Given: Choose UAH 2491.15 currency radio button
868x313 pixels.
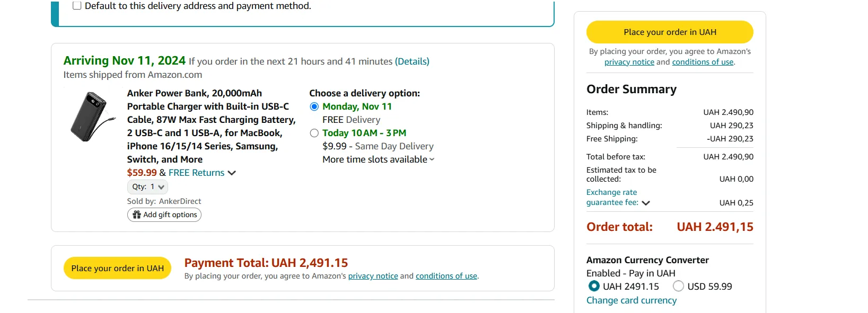Looking at the screenshot, I should (x=594, y=286).
